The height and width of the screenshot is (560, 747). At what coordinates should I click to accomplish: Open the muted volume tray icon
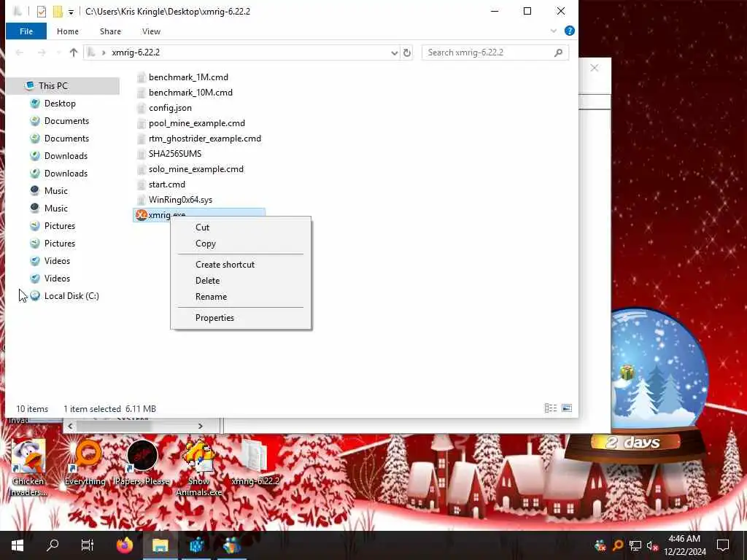coord(652,545)
